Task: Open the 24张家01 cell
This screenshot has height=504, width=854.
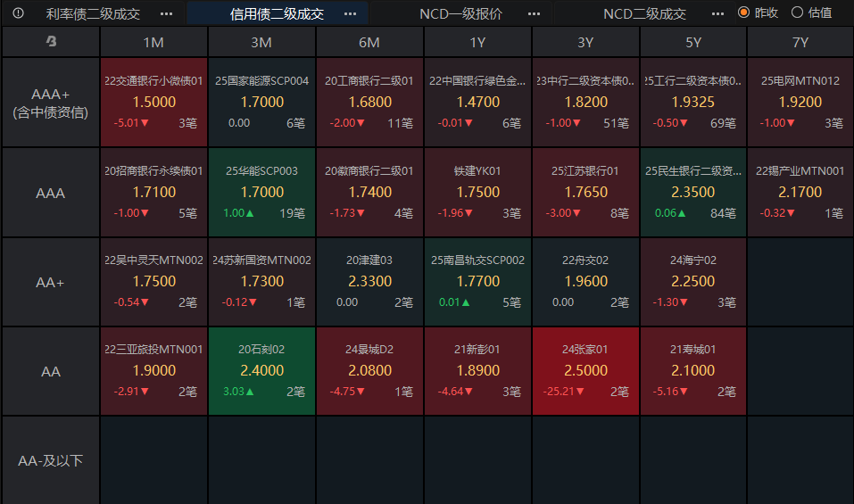Action: (585, 371)
